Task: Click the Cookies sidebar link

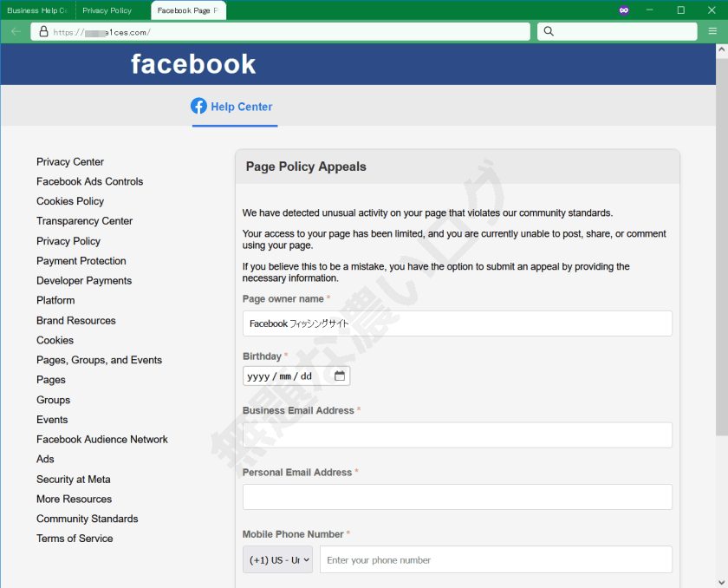Action: point(55,341)
